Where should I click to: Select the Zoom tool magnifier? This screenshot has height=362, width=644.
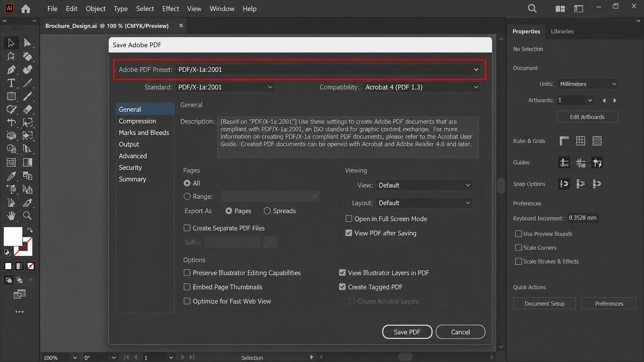(x=27, y=216)
